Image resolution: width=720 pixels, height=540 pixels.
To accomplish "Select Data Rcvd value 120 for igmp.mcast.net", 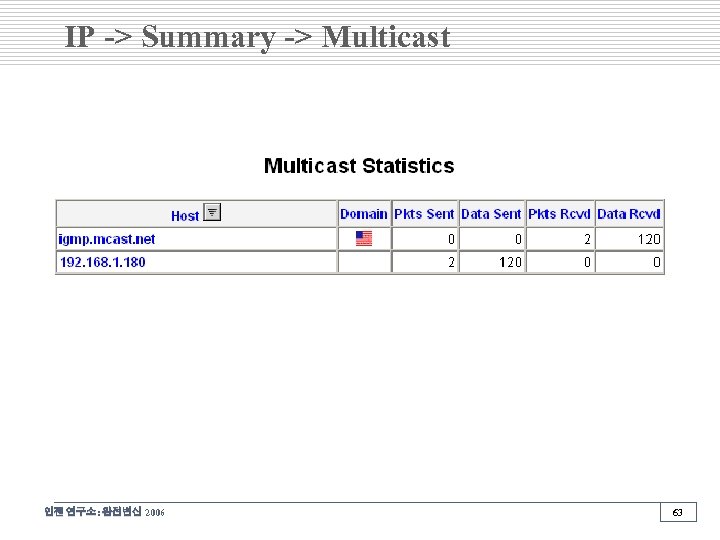I will pos(649,239).
